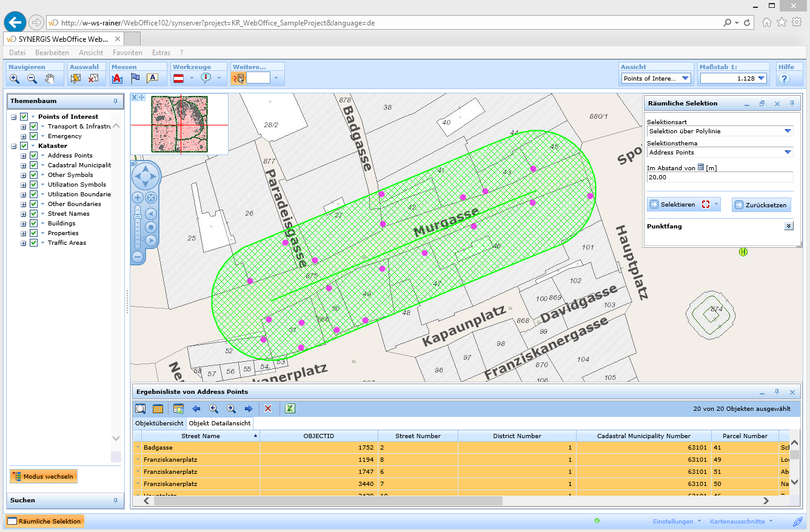Click the Help question mark icon
The image size is (810, 532).
tap(784, 79)
